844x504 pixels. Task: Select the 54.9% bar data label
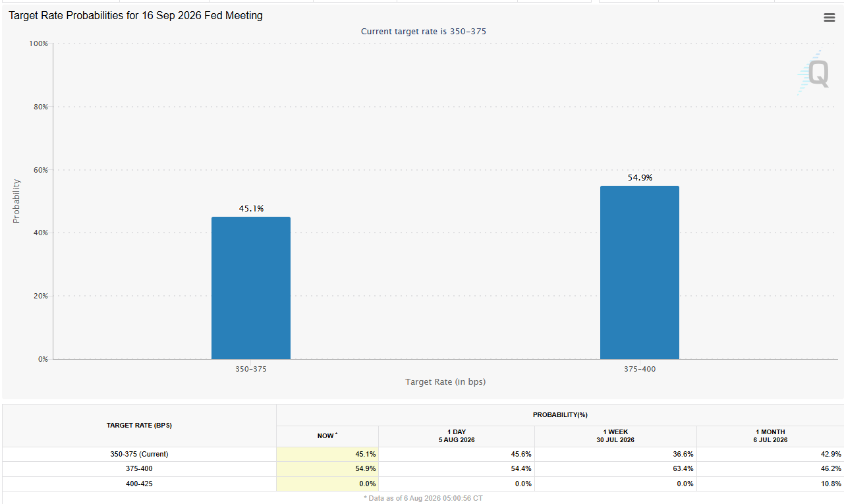(640, 177)
